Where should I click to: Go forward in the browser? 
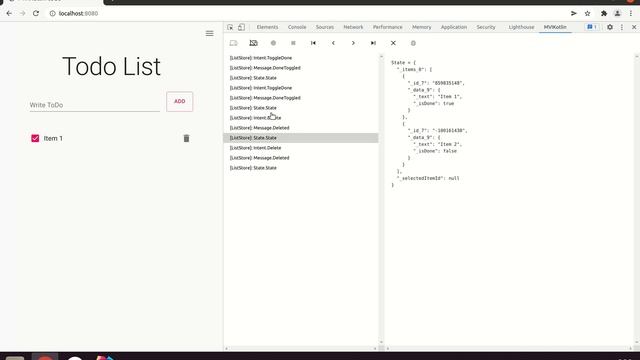22,13
